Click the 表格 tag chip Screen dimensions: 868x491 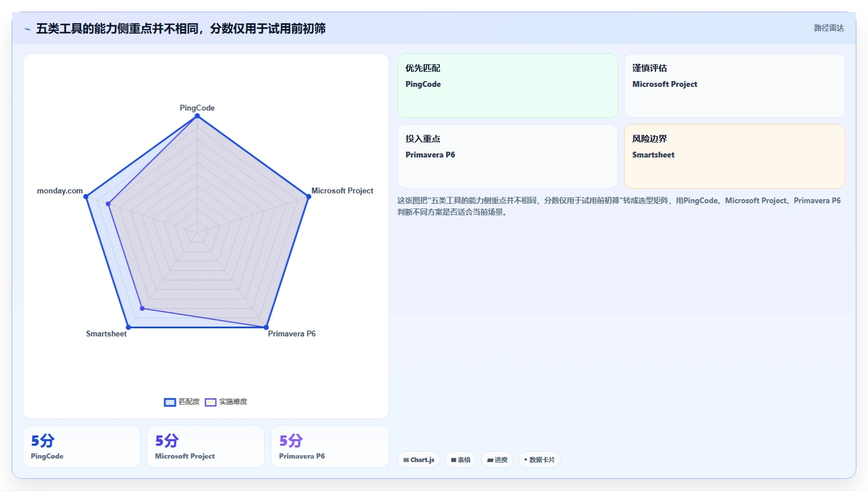[x=461, y=460]
